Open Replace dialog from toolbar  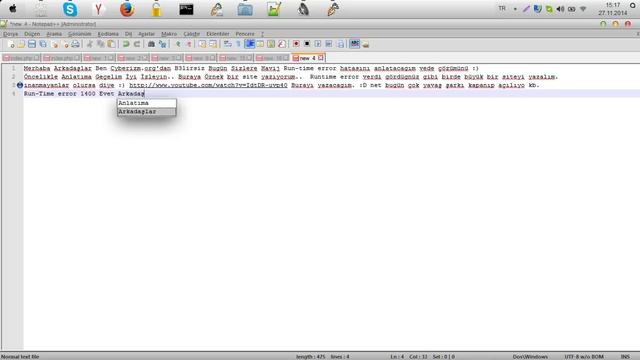(162, 44)
